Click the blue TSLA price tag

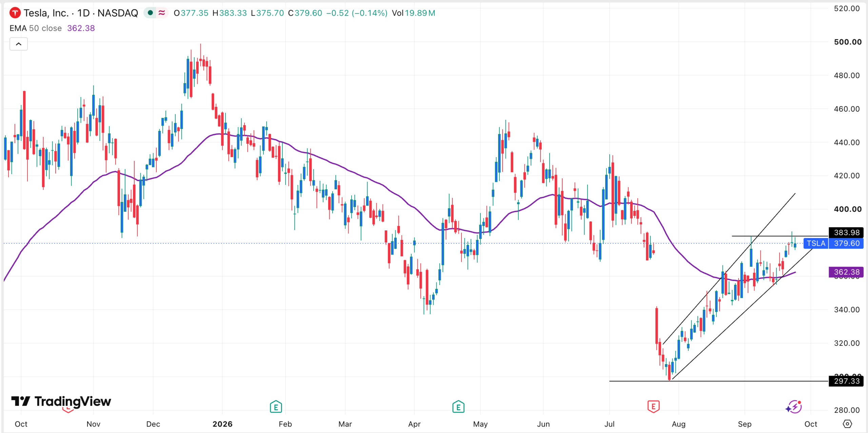[816, 243]
